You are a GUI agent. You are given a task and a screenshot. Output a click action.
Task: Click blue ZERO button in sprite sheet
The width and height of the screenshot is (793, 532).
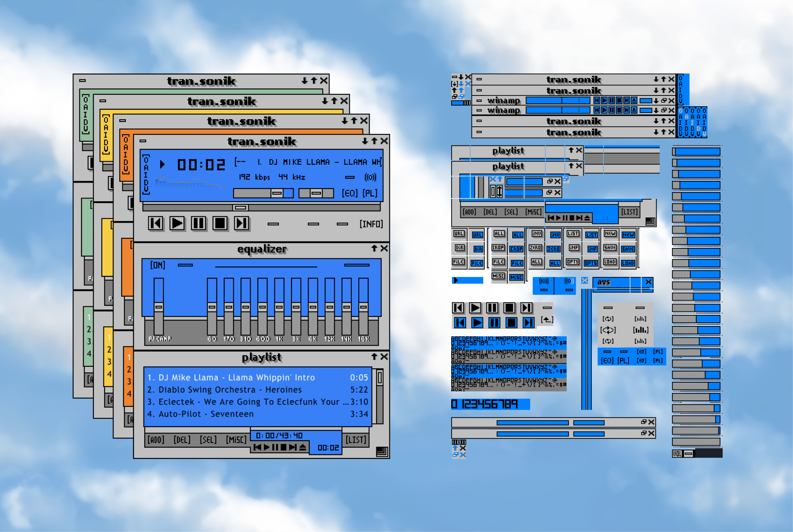point(554,249)
